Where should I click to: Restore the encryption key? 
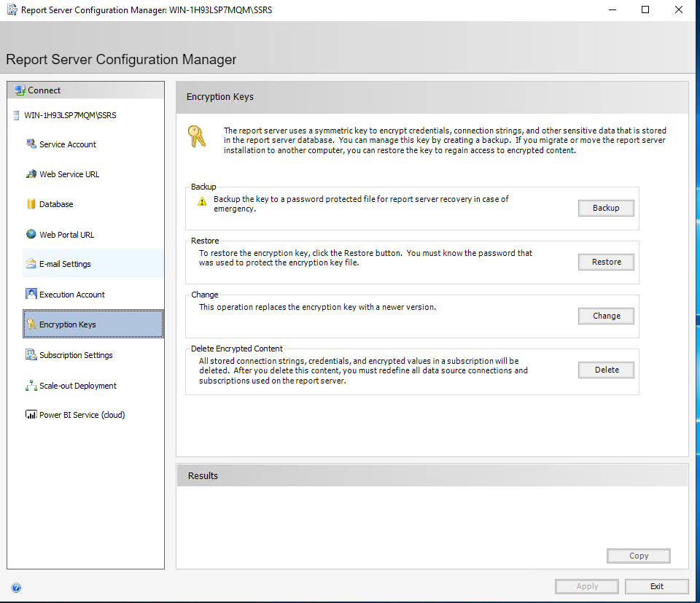pyautogui.click(x=606, y=262)
